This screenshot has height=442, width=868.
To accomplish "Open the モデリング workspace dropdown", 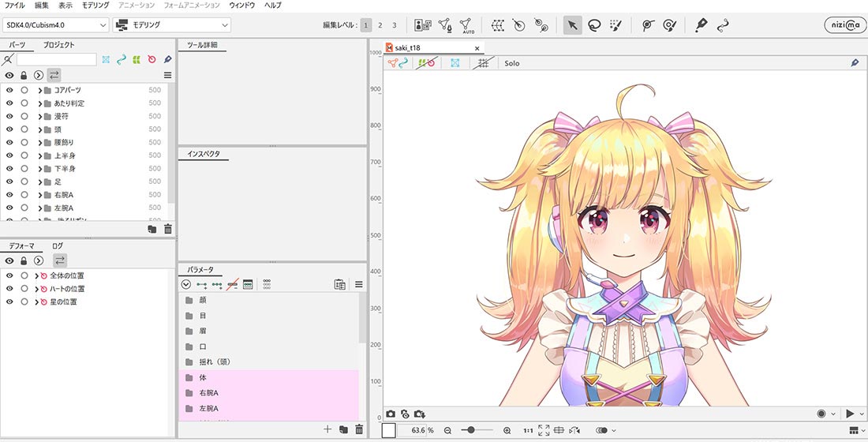I will [x=171, y=25].
